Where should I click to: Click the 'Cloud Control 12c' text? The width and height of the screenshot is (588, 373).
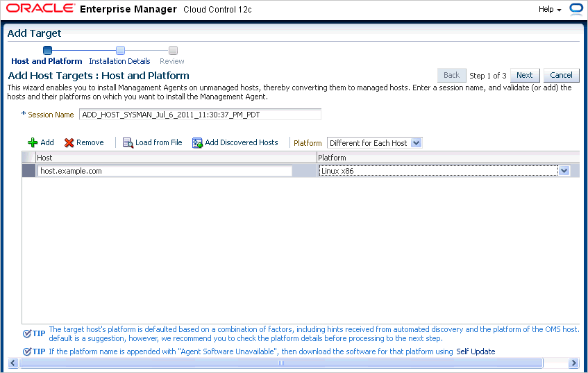coord(217,10)
